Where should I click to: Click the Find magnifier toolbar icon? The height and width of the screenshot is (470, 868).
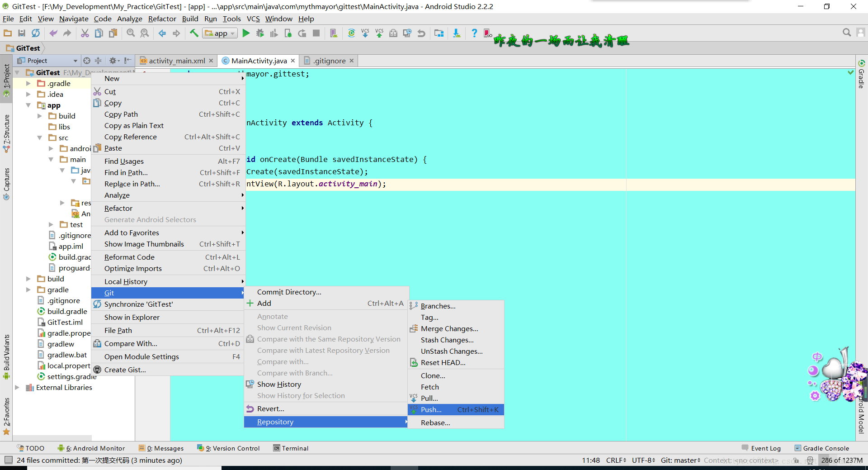coord(131,33)
